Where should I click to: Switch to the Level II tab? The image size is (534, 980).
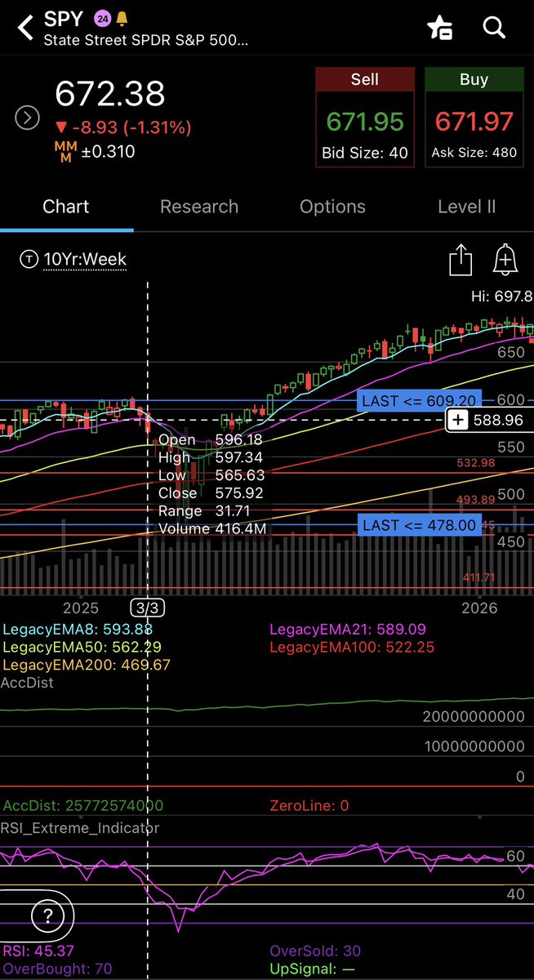pos(466,207)
